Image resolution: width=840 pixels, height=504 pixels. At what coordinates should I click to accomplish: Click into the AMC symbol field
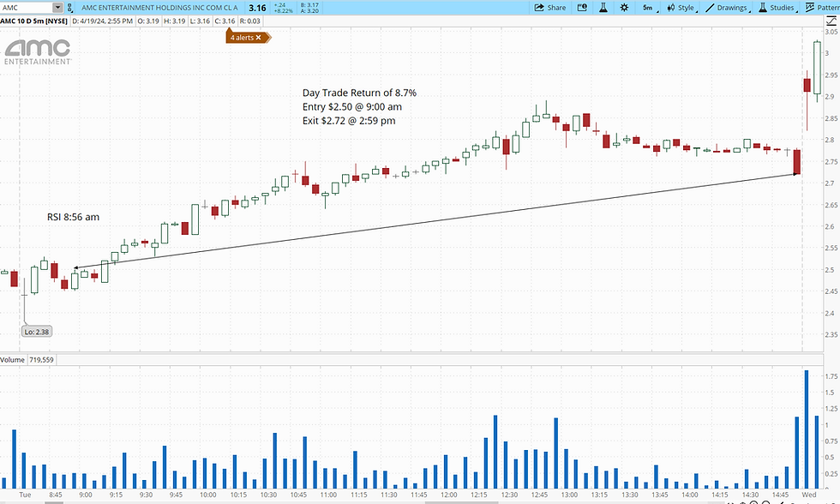[27, 8]
